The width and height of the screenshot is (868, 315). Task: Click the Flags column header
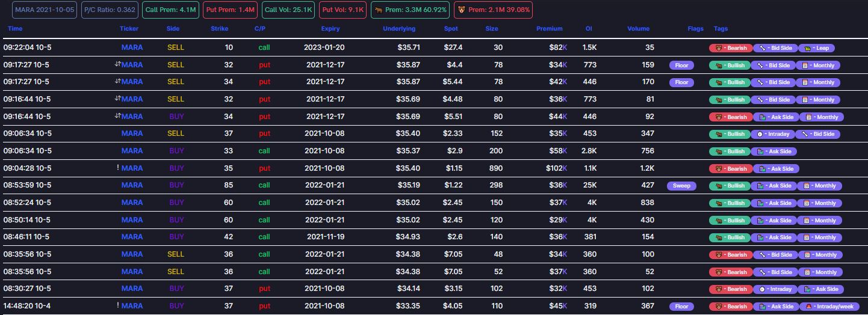695,28
